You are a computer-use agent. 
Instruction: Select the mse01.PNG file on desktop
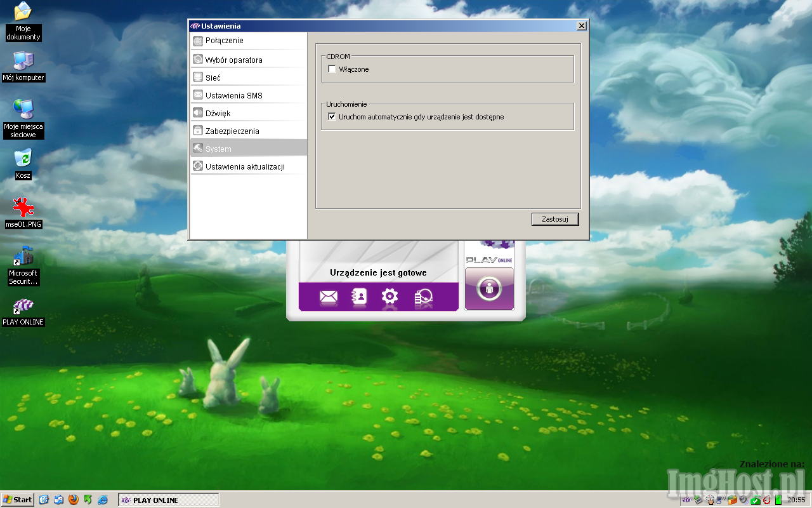click(x=23, y=213)
